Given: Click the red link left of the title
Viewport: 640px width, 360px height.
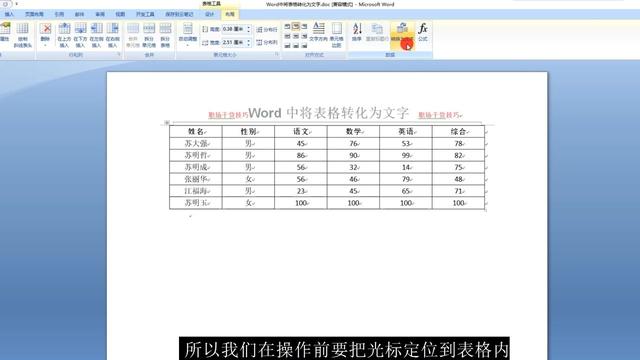Looking at the screenshot, I should (228, 115).
